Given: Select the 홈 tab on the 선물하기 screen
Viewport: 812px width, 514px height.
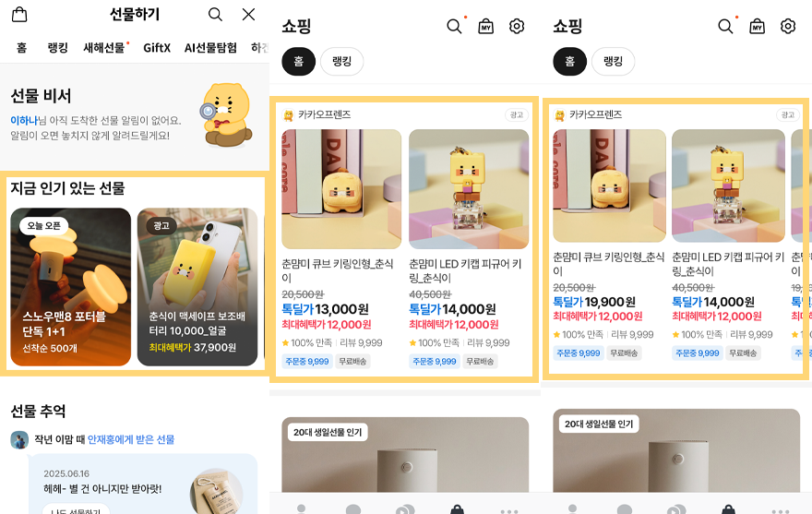Looking at the screenshot, I should click(21, 48).
